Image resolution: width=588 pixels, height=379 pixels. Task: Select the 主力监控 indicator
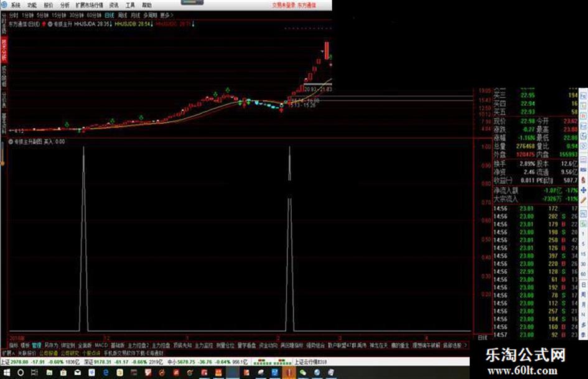coord(204,345)
